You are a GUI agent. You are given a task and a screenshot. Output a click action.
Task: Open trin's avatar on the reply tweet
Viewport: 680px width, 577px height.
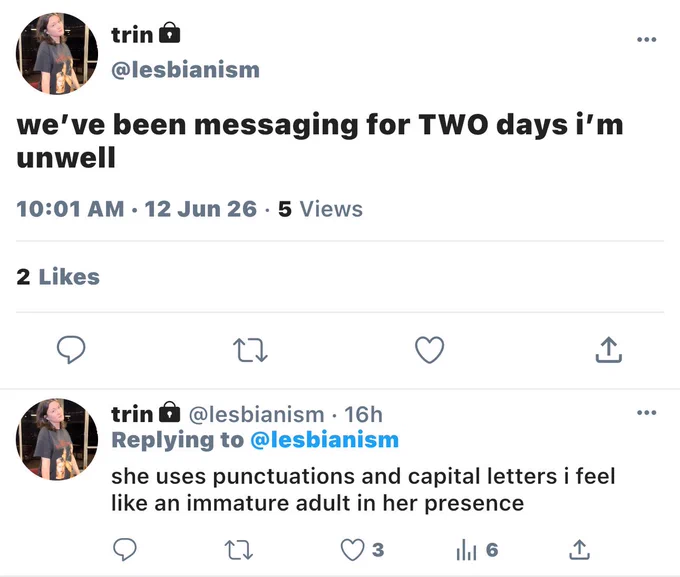[57, 439]
